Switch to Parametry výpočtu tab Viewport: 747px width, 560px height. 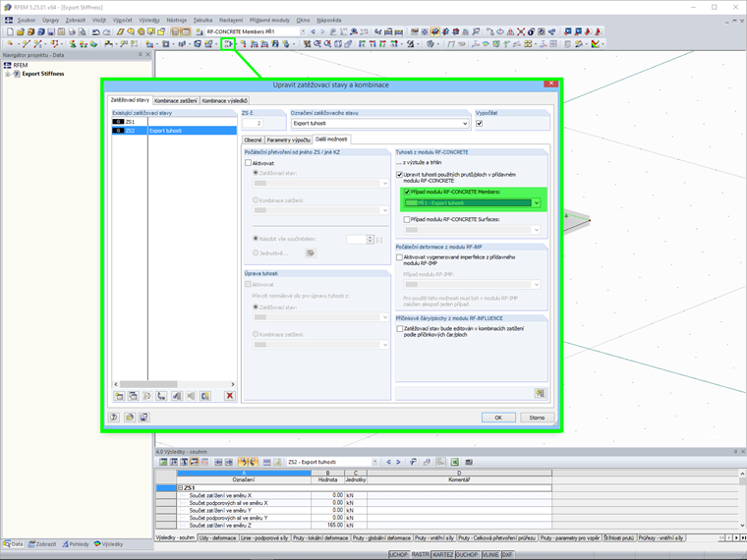pos(288,140)
